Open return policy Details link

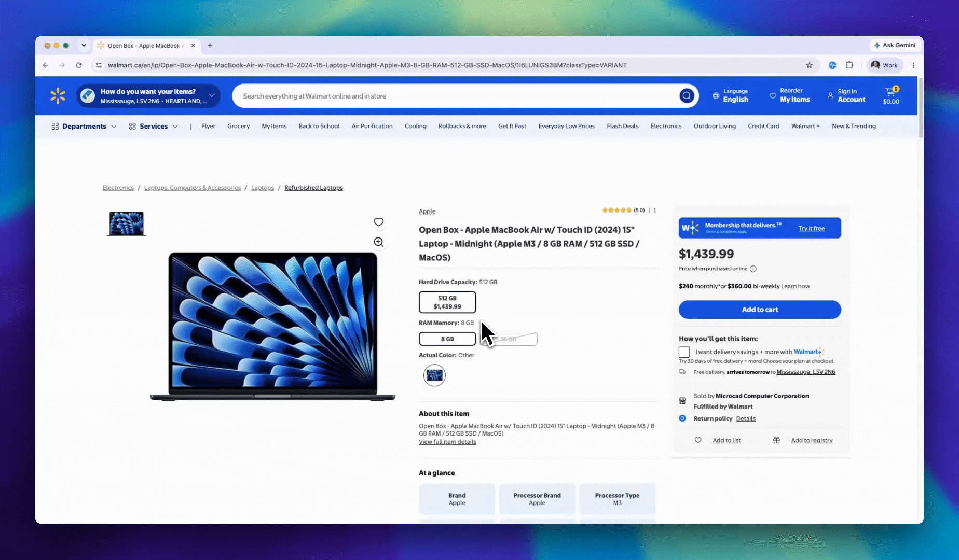tap(746, 418)
